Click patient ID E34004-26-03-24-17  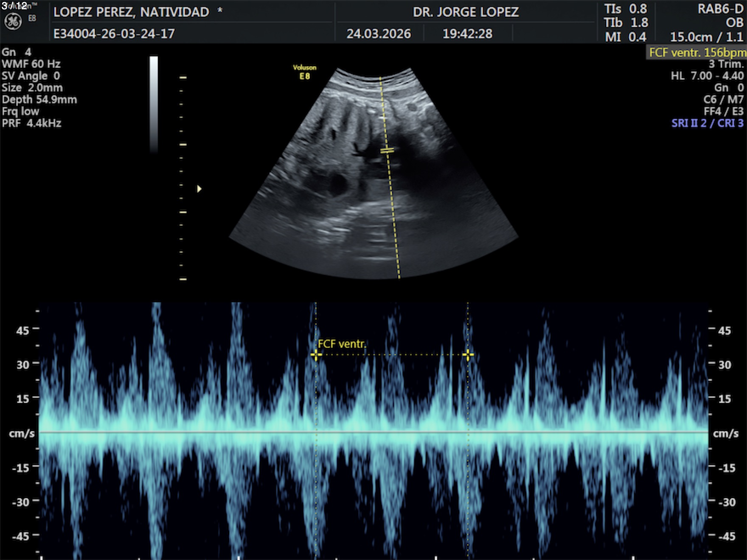(x=114, y=34)
